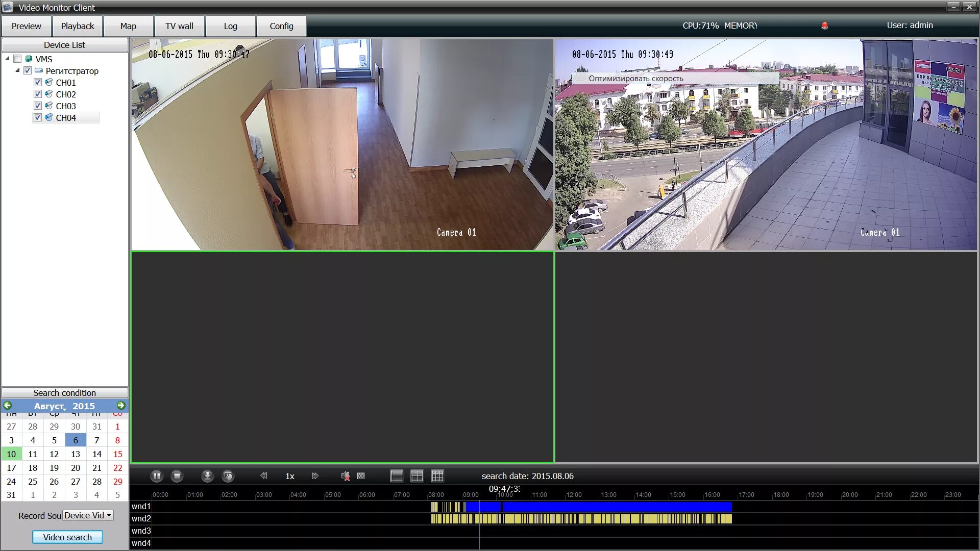The height and width of the screenshot is (551, 980).
Task: Collapse the Регитстратор tree node
Action: point(17,70)
